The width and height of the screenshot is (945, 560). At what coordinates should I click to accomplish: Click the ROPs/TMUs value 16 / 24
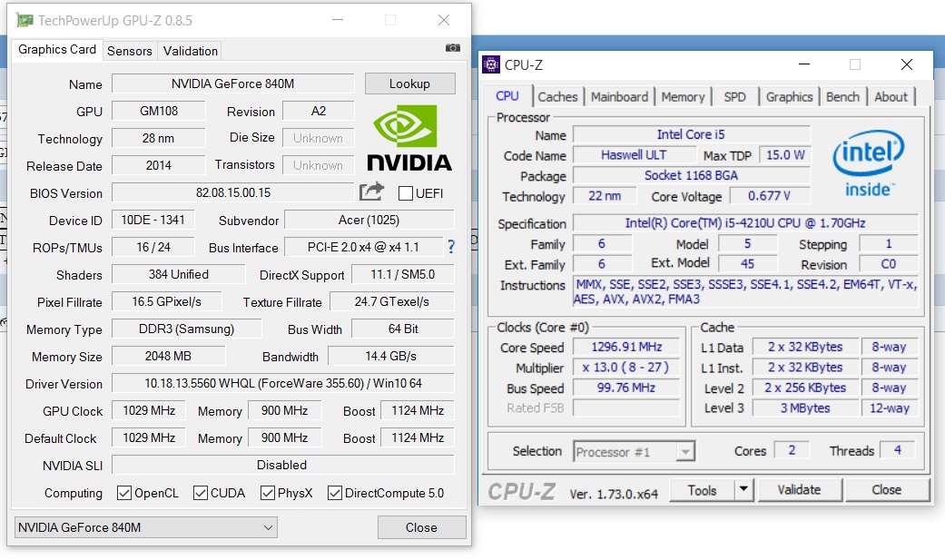tap(153, 247)
